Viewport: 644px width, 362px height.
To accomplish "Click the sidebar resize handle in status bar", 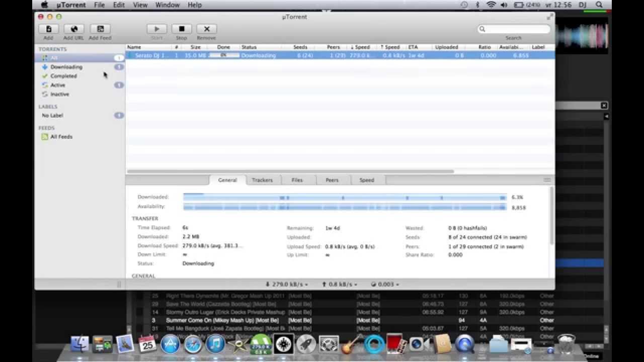I will [119, 285].
